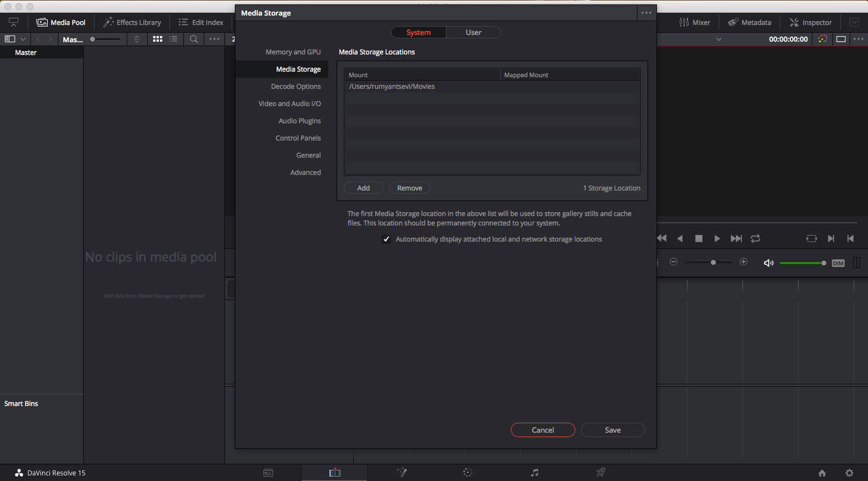The width and height of the screenshot is (868, 481).
Task: Click the Mount column header
Action: pyautogui.click(x=422, y=74)
